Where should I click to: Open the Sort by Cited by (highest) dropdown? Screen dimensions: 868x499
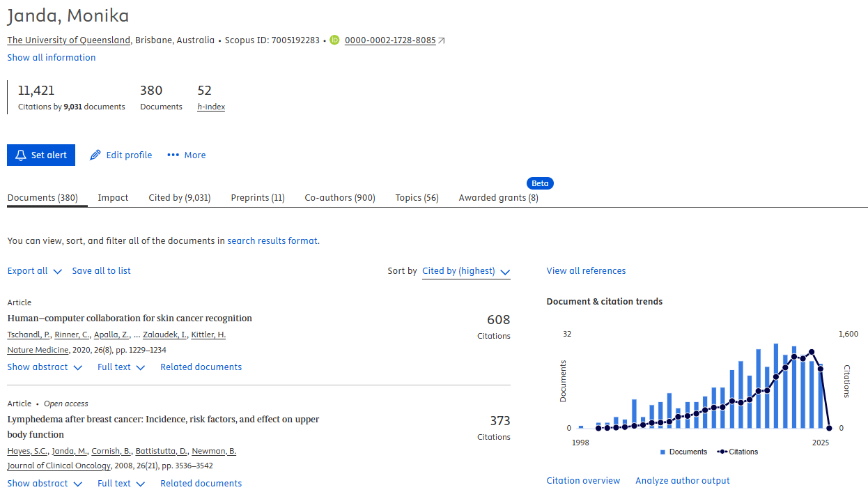[466, 271]
